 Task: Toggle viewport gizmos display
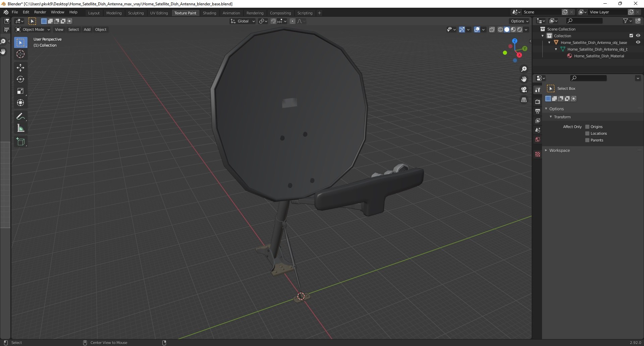(x=462, y=30)
